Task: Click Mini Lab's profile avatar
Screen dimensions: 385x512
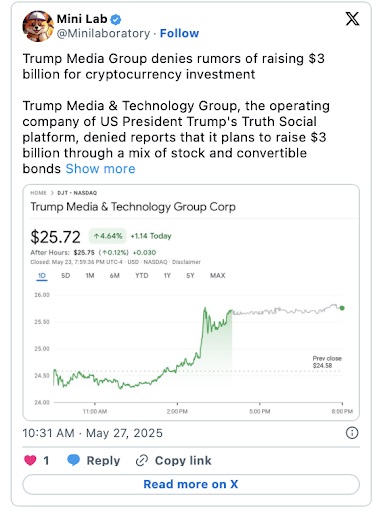Action: click(38, 26)
